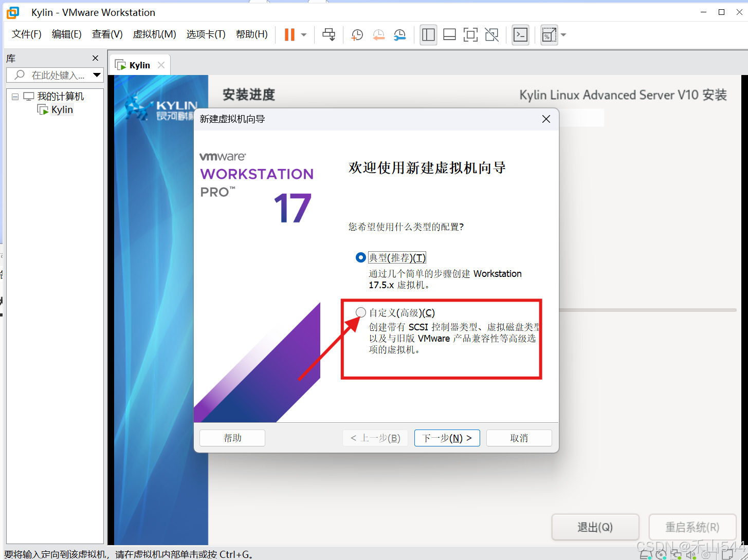The image size is (748, 560).
Task: Open the library search filter dropdown
Action: [x=97, y=75]
